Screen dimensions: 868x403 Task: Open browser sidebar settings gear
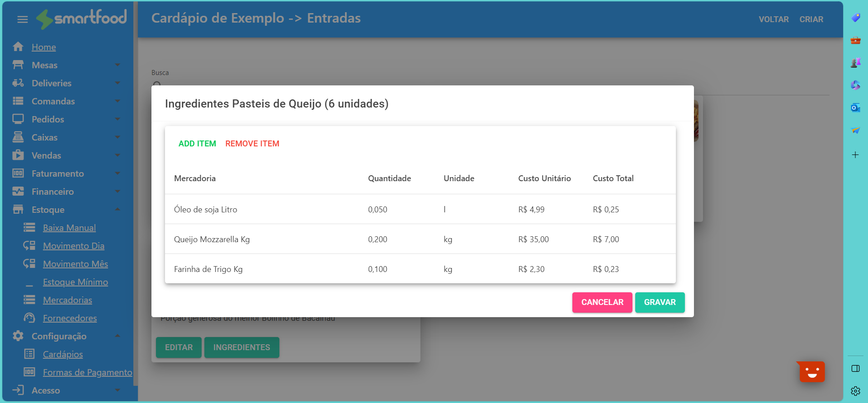point(855,391)
